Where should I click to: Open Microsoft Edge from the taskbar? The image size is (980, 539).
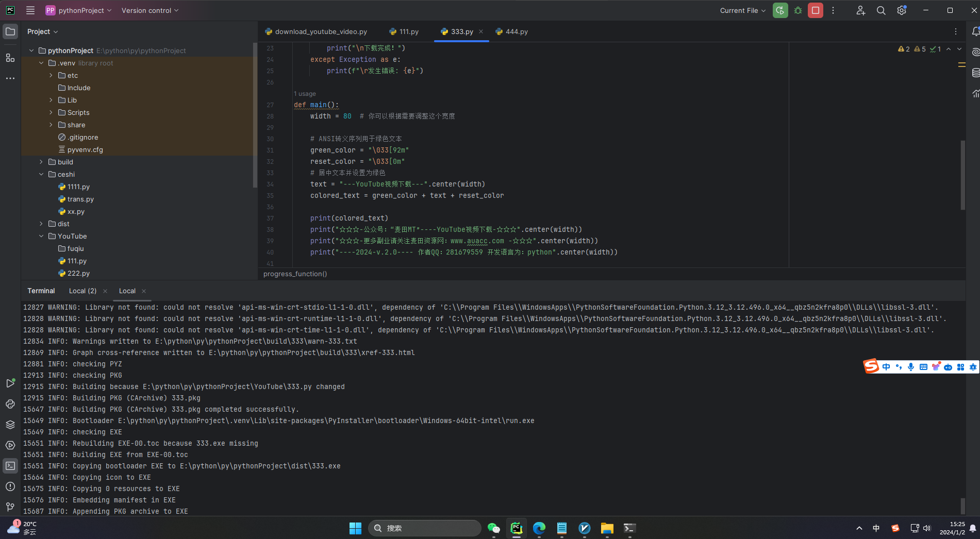point(539,528)
